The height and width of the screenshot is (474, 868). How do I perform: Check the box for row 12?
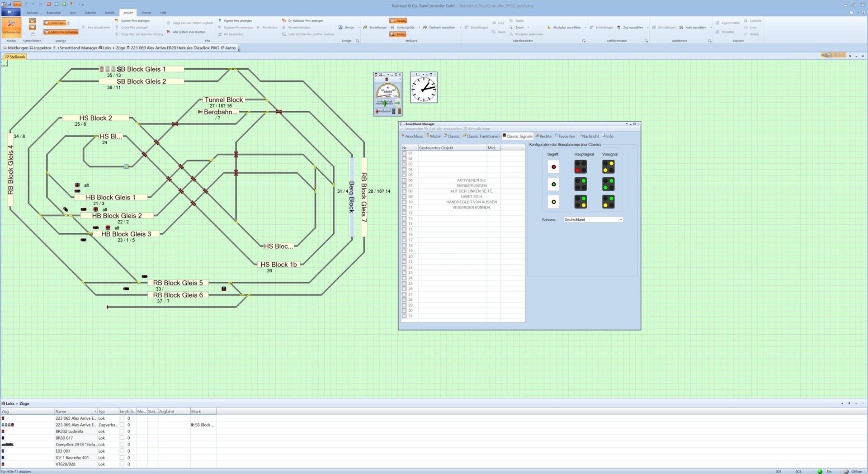pyautogui.click(x=404, y=213)
